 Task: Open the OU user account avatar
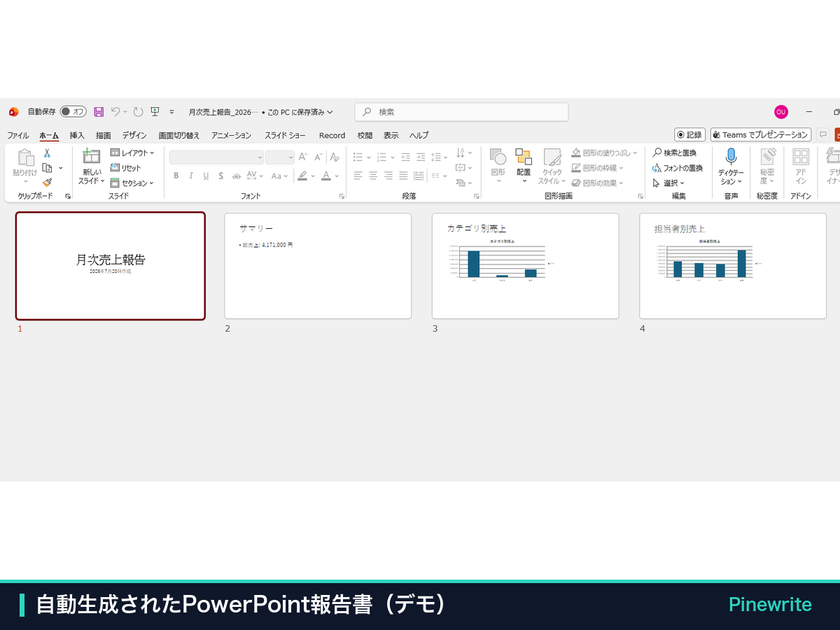coord(781,112)
